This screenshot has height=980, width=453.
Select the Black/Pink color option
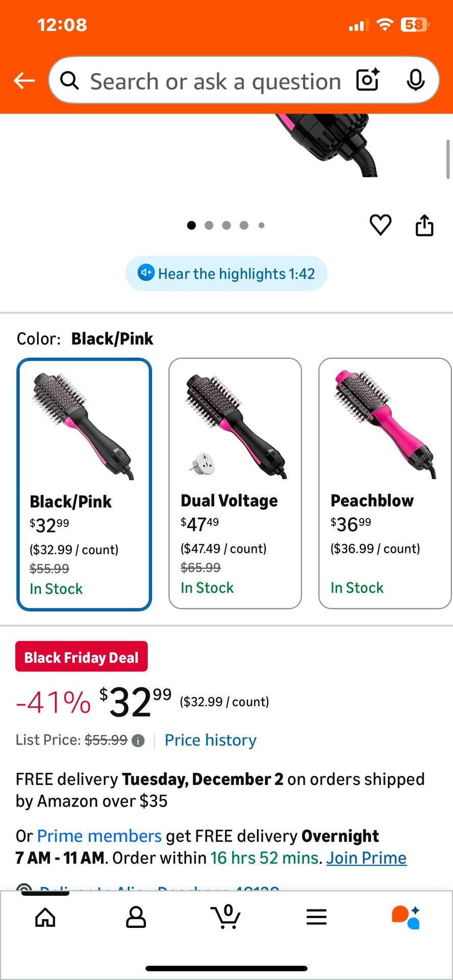[84, 484]
